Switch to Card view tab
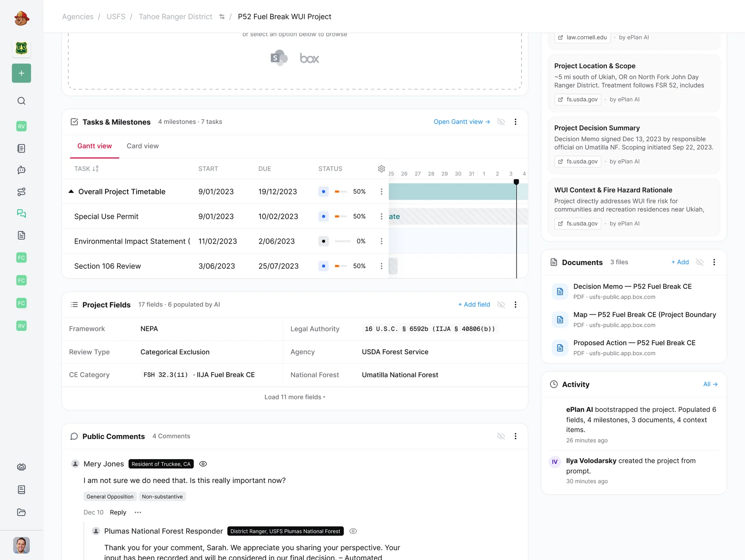Viewport: 745px width, 560px height. point(142,146)
